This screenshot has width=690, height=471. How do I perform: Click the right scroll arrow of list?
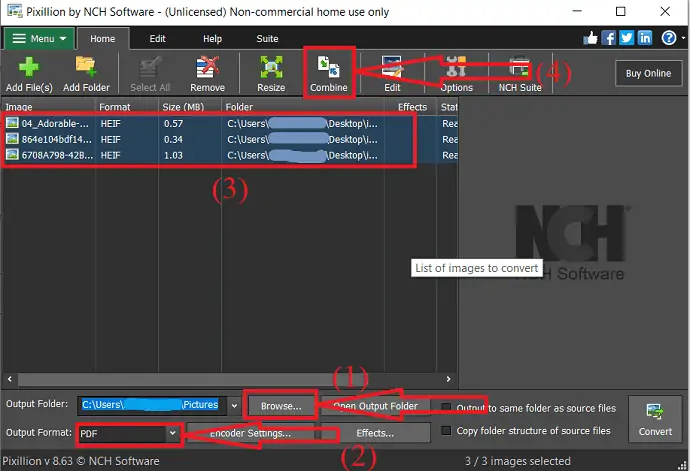448,379
